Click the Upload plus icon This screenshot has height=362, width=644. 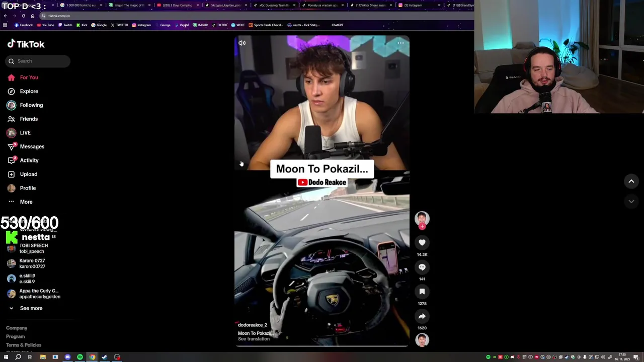11,174
